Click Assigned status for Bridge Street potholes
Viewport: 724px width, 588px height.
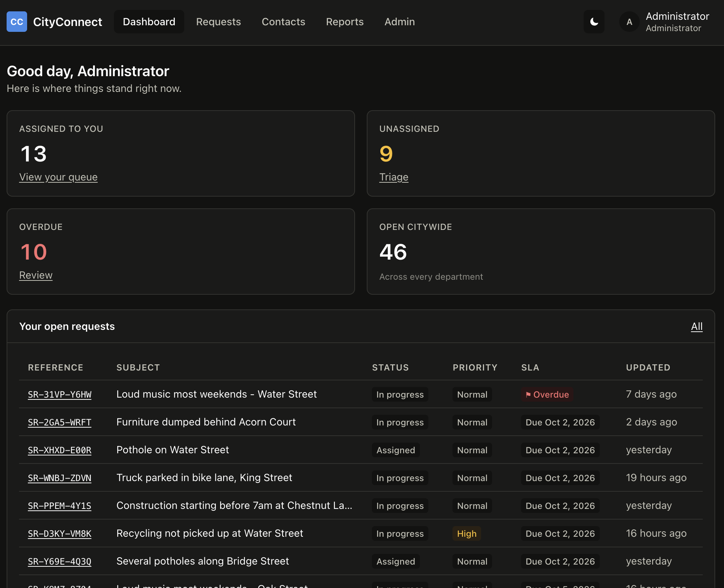(396, 561)
